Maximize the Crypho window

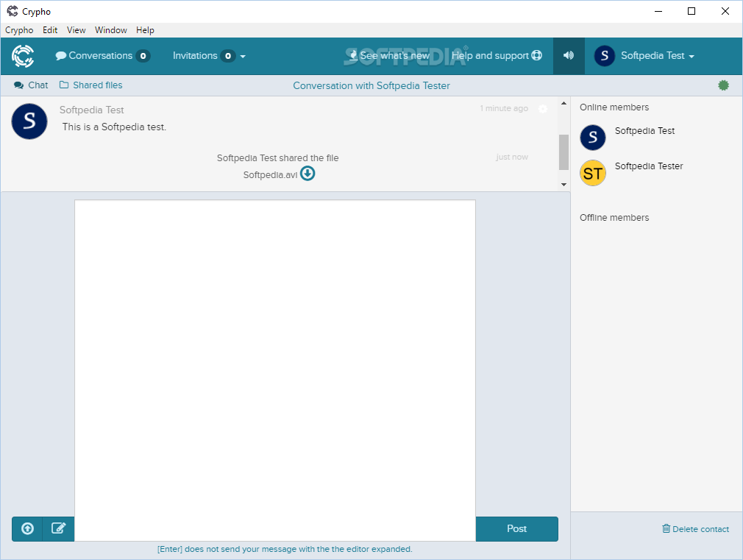point(692,11)
